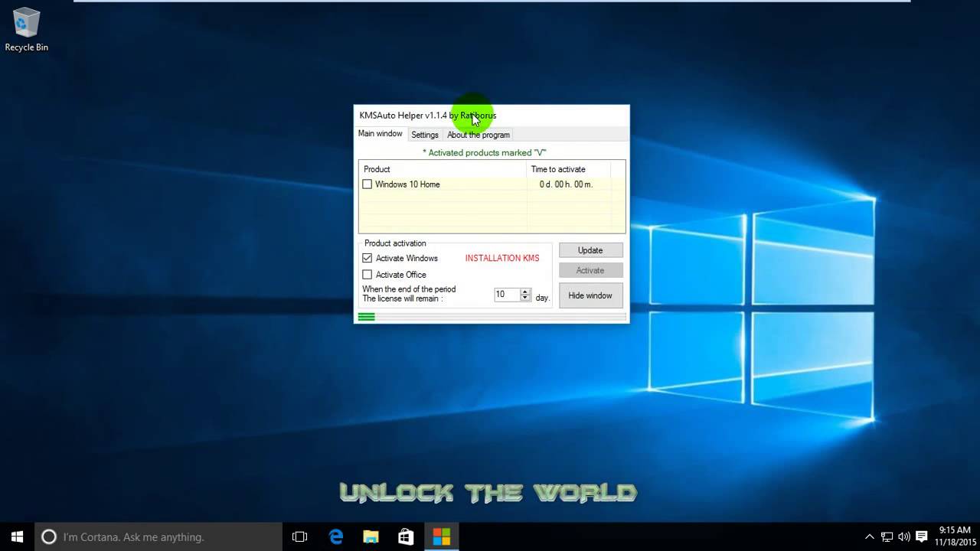The width and height of the screenshot is (980, 551).
Task: Enable the Activate Office checkbox
Action: tap(367, 275)
